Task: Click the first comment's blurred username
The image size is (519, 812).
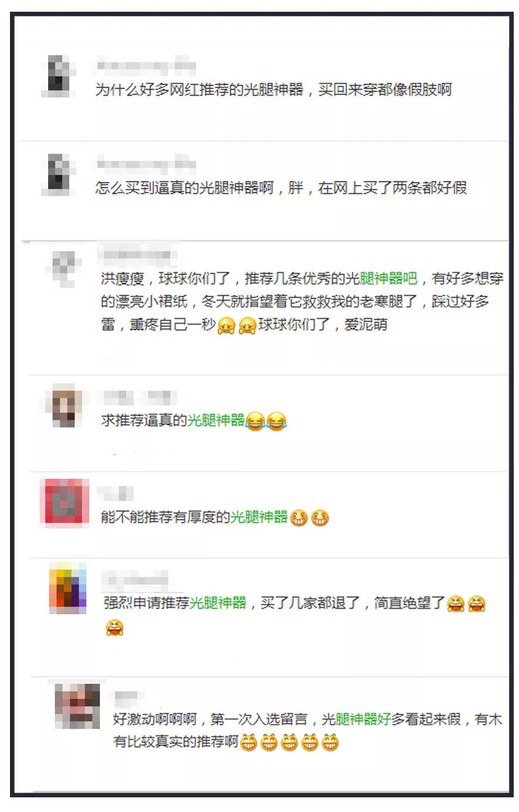Action: click(146, 66)
